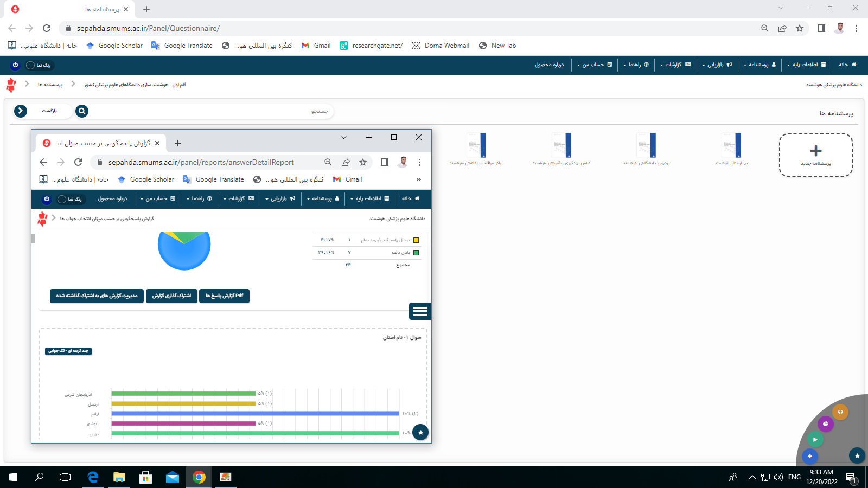
Task: Click the چند گزینه ای - تک جوابی label badge
Action: [68, 351]
